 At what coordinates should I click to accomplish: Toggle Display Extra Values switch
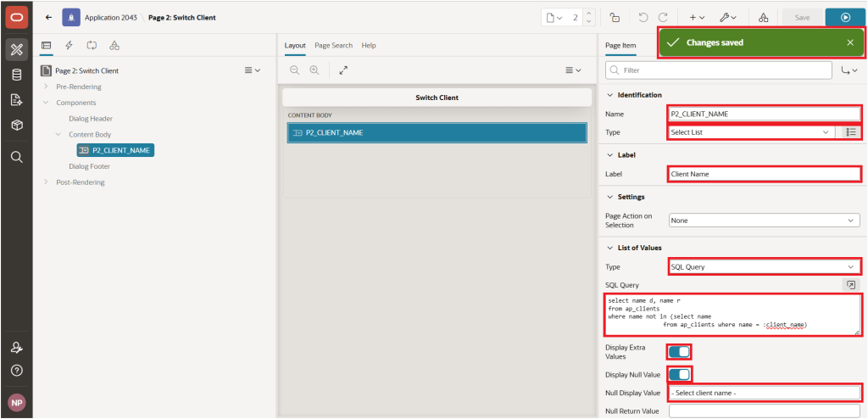679,351
